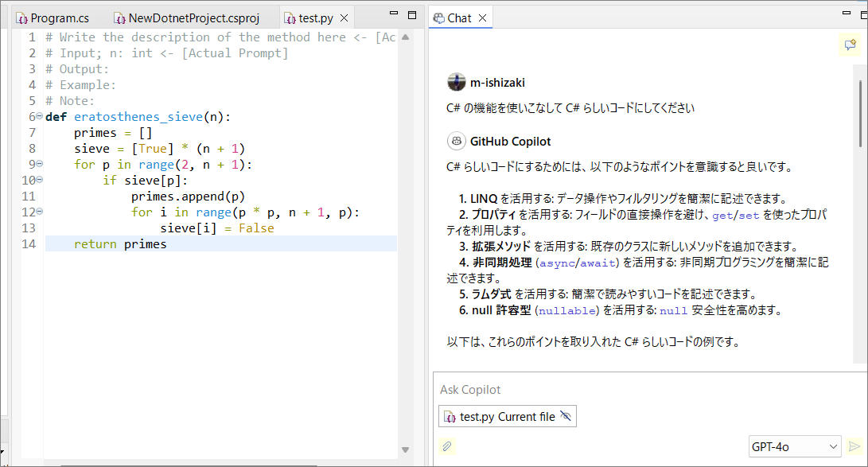
Task: Click the 'primes = []' line
Action: point(113,133)
